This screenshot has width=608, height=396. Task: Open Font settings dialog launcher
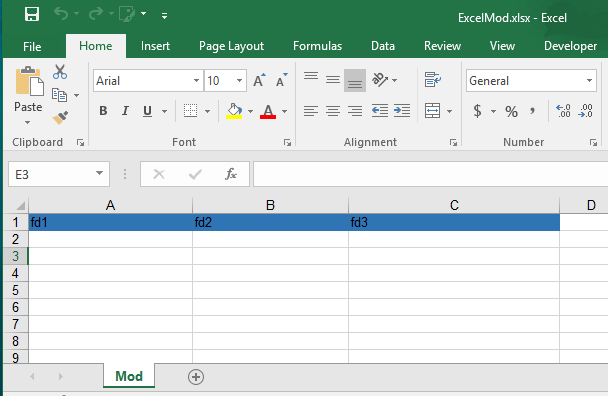coord(287,143)
